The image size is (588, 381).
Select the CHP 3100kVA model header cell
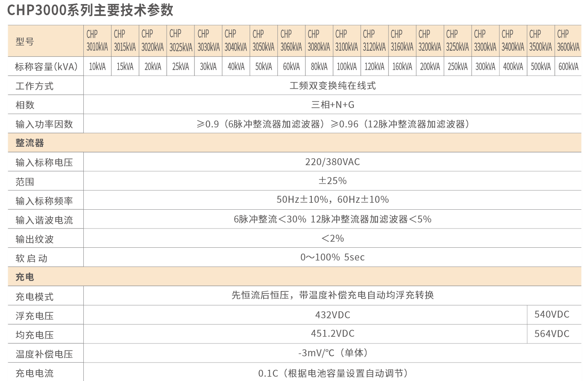[346, 41]
